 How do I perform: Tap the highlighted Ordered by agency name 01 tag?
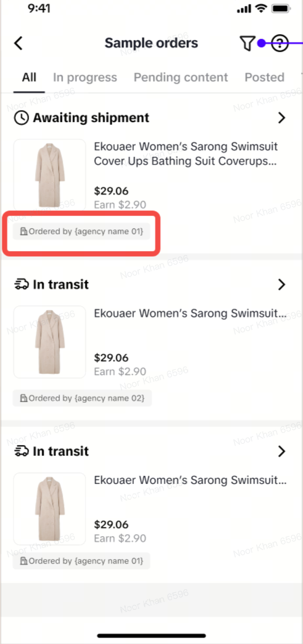pos(82,232)
